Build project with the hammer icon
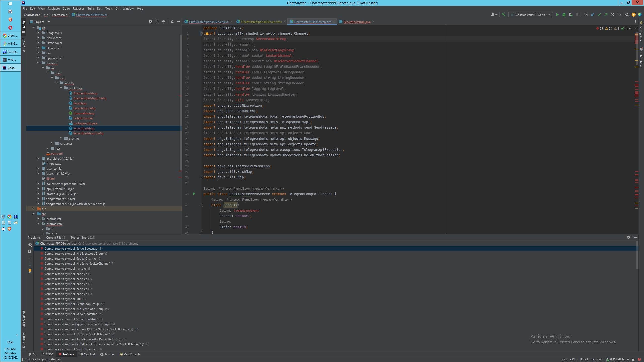This screenshot has height=362, width=644. (x=503, y=15)
